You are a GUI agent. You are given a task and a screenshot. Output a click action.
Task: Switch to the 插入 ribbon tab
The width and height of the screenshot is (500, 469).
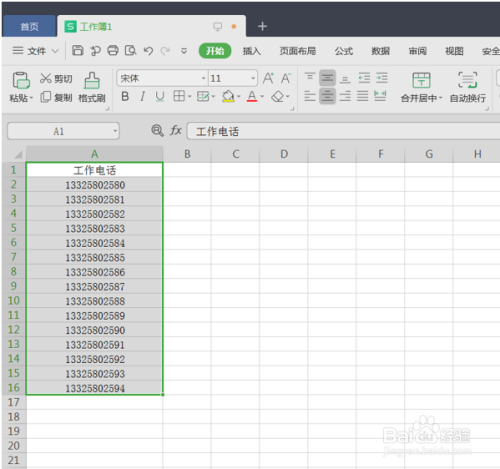click(252, 51)
